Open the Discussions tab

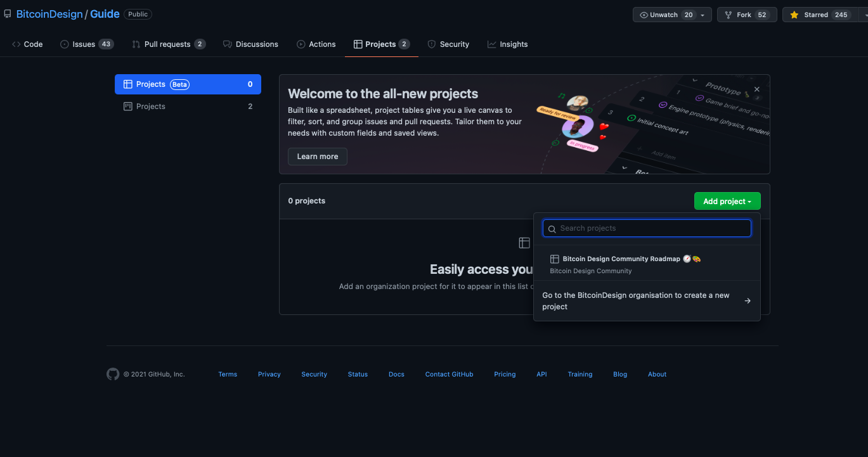250,44
